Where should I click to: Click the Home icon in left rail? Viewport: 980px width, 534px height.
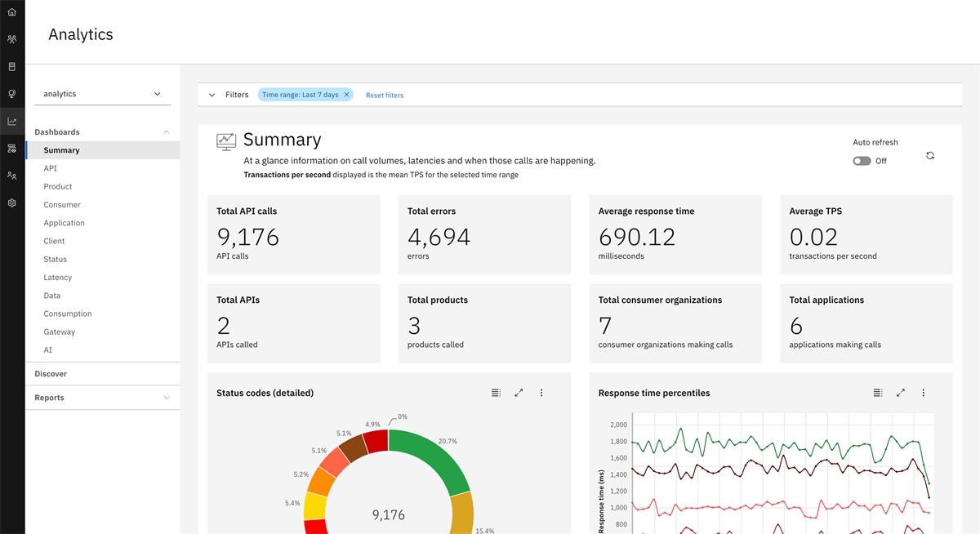coord(11,12)
